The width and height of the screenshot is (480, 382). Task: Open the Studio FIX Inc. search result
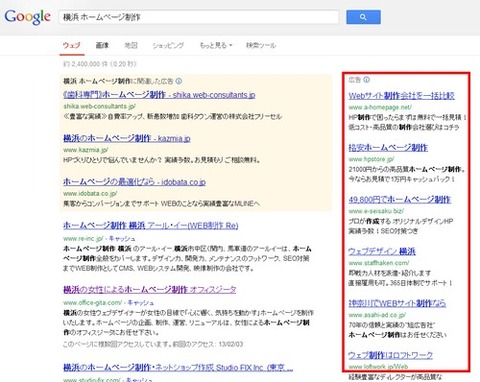tap(178, 367)
